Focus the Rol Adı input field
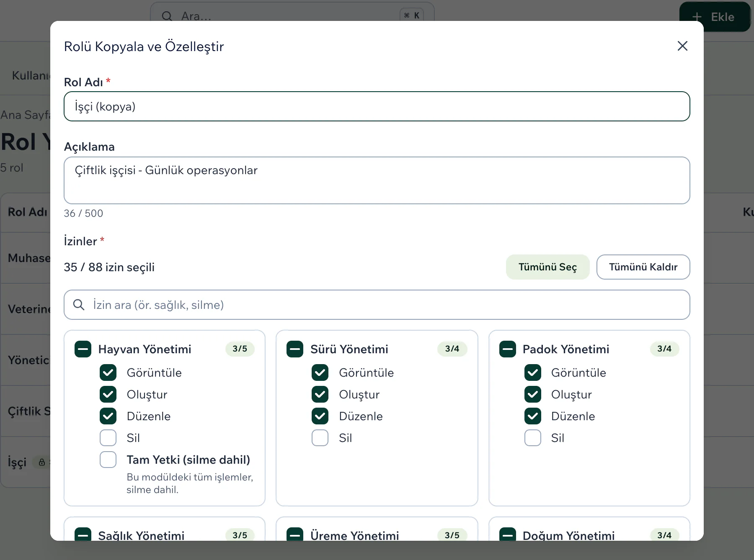 point(377,106)
